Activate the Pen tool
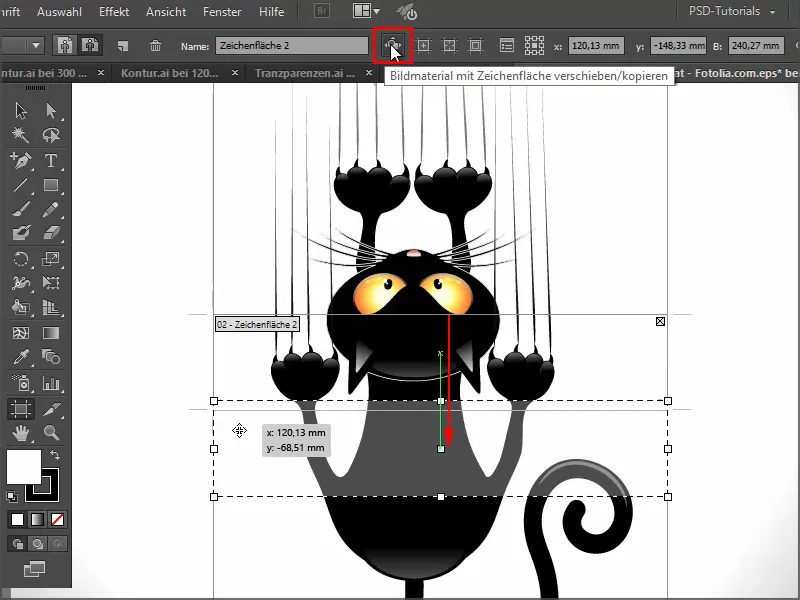Screen dimensions: 800x600 coord(21,160)
